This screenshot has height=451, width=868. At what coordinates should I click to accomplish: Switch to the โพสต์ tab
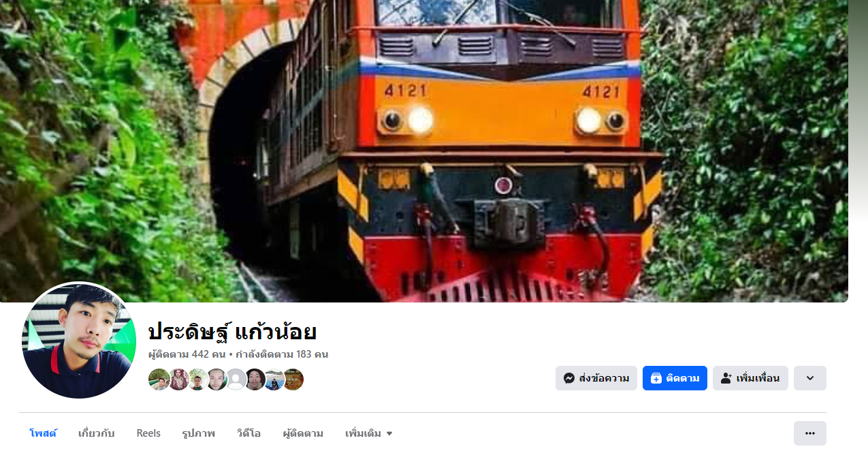pyautogui.click(x=43, y=433)
